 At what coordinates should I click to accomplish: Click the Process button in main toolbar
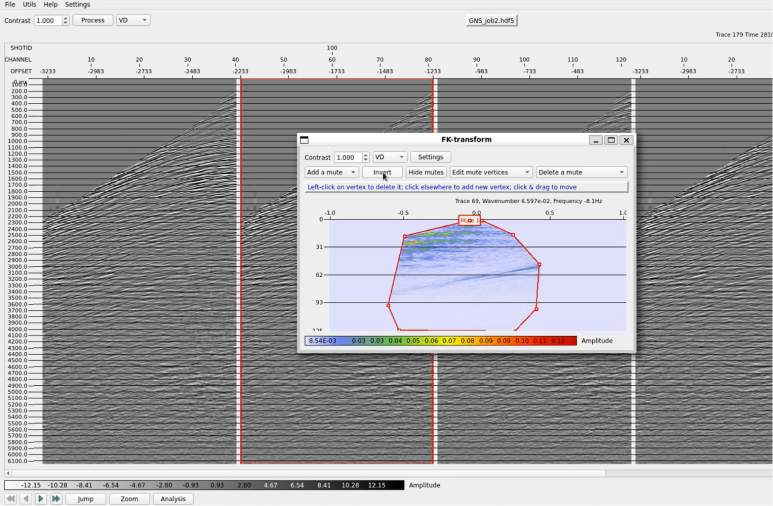tap(92, 20)
